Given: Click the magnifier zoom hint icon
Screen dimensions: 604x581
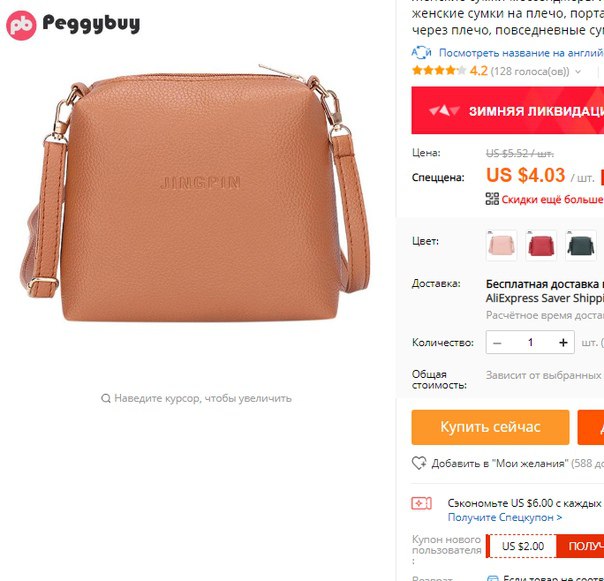Looking at the screenshot, I should click(x=106, y=398).
